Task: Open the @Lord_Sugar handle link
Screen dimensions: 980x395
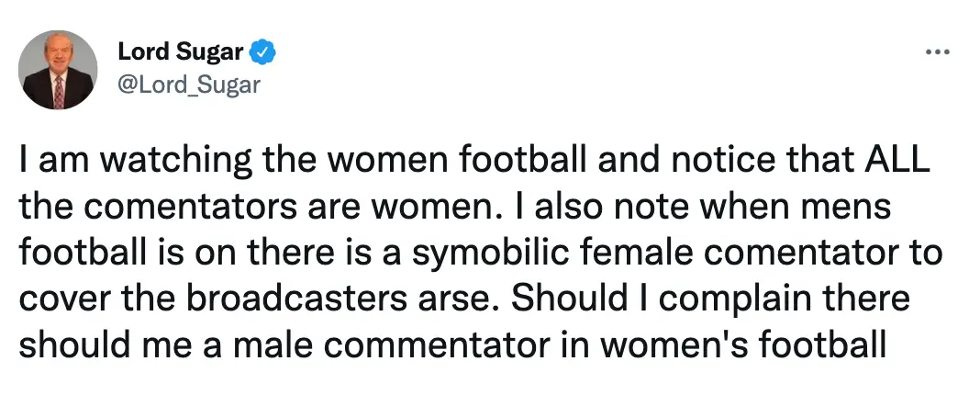Action: (x=188, y=85)
